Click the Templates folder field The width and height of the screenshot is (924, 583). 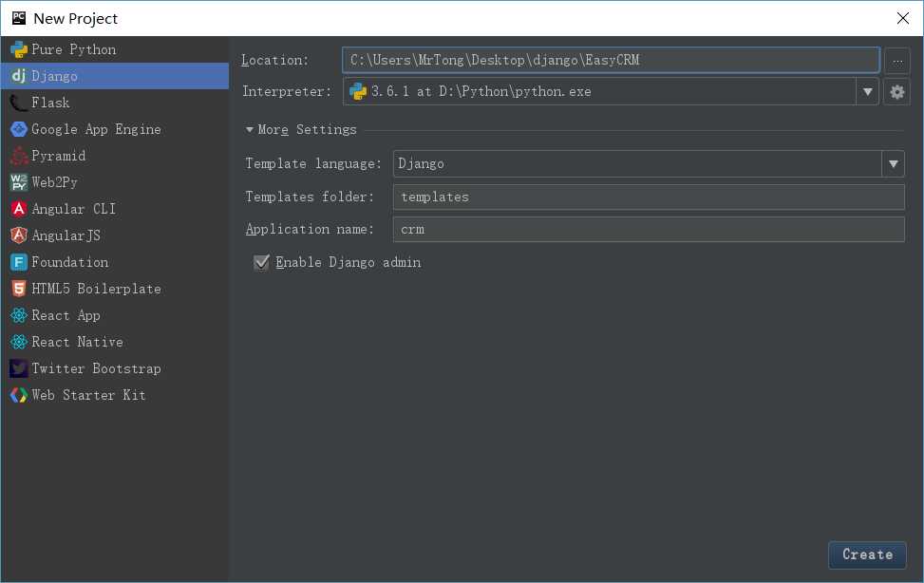[649, 197]
